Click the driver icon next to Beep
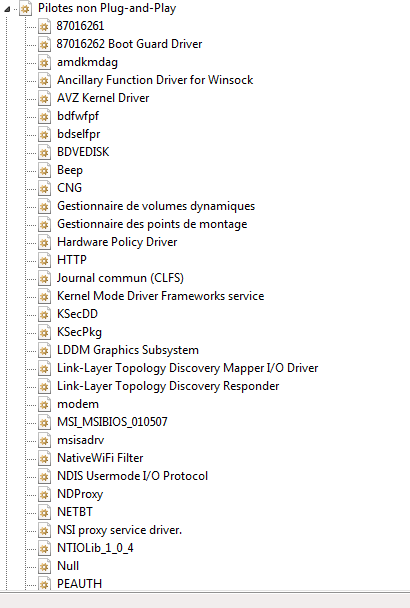This screenshot has height=608, width=410. click(x=44, y=170)
